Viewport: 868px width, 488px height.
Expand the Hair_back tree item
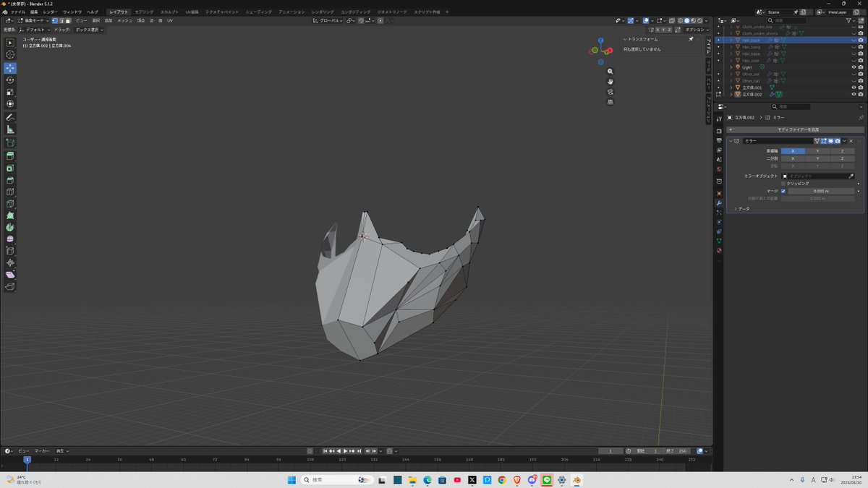(731, 40)
